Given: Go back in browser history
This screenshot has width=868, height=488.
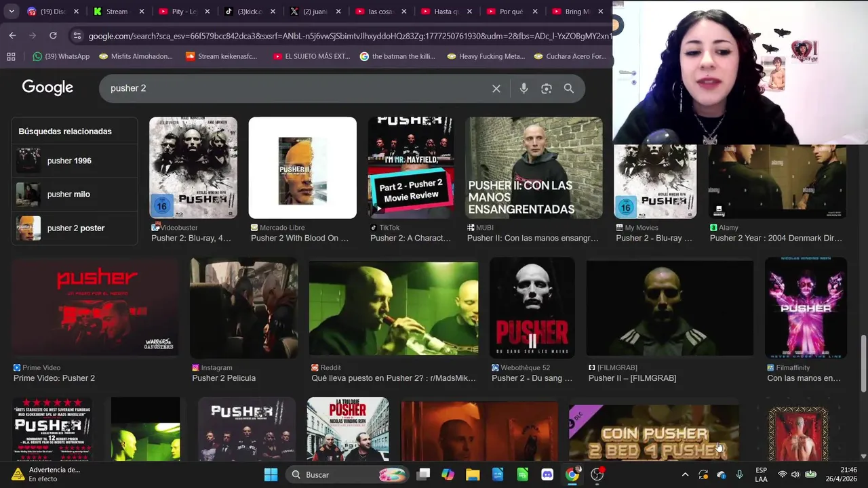Looking at the screenshot, I should tap(12, 35).
